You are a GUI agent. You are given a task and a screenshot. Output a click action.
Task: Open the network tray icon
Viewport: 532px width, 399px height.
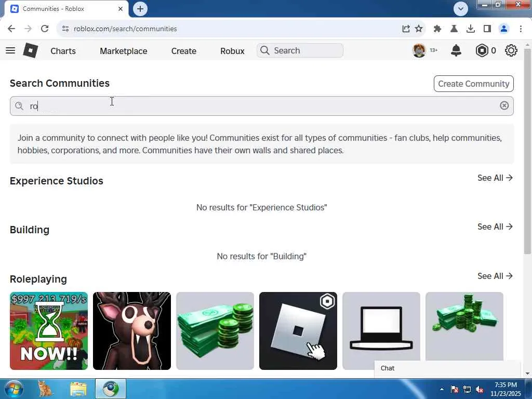467,390
